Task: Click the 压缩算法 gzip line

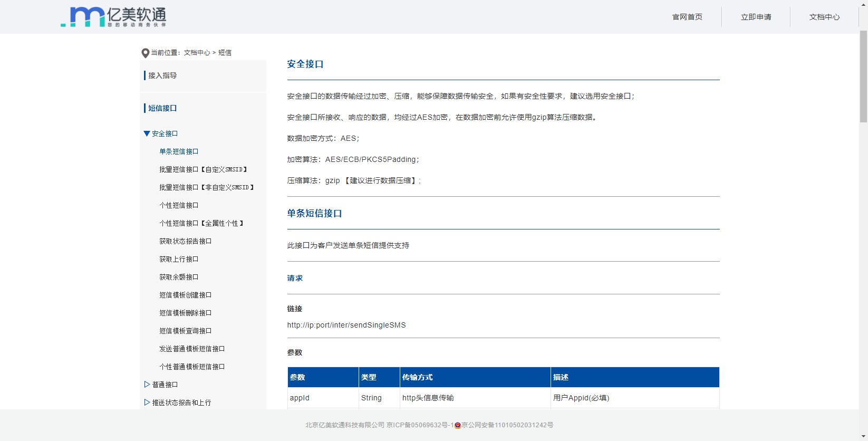Action: (x=354, y=180)
